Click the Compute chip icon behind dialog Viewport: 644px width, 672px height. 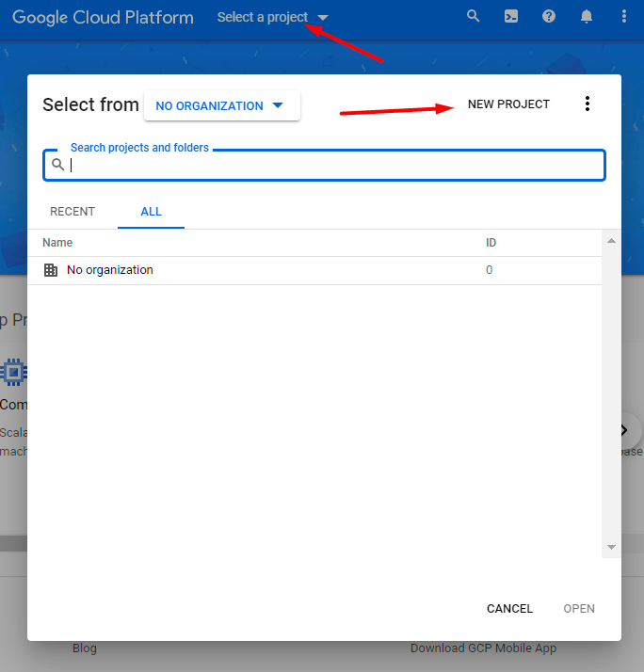tap(14, 372)
